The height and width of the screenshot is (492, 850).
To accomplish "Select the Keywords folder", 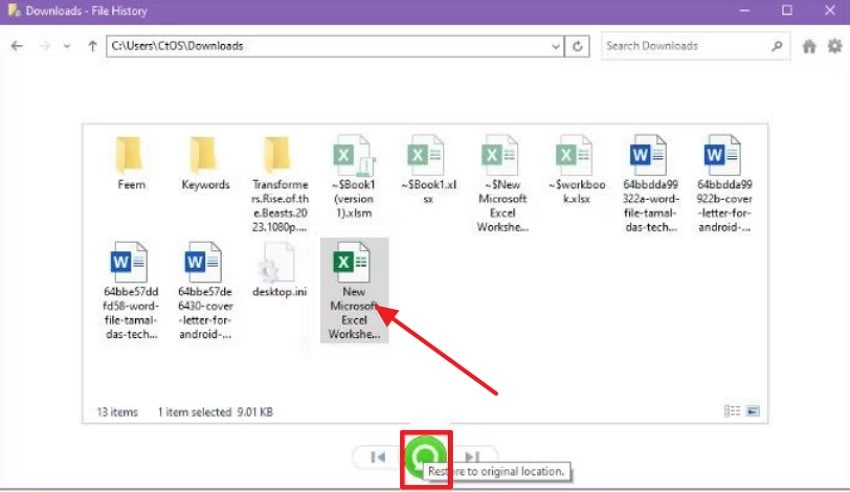I will pos(205,163).
